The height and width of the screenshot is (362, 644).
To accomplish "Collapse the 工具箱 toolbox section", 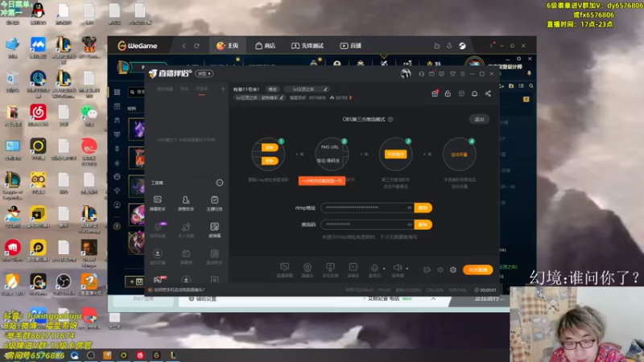I will coord(220,183).
